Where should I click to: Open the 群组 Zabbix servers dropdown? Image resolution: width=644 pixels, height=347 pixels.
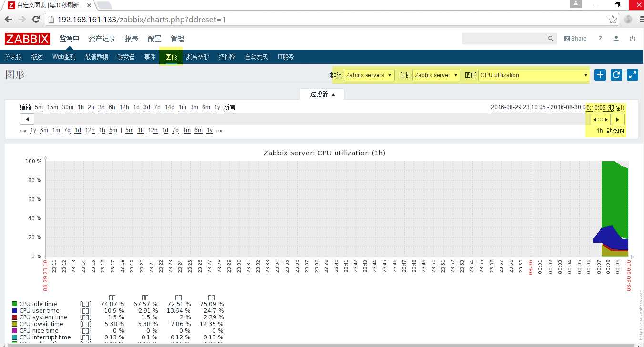(x=369, y=75)
